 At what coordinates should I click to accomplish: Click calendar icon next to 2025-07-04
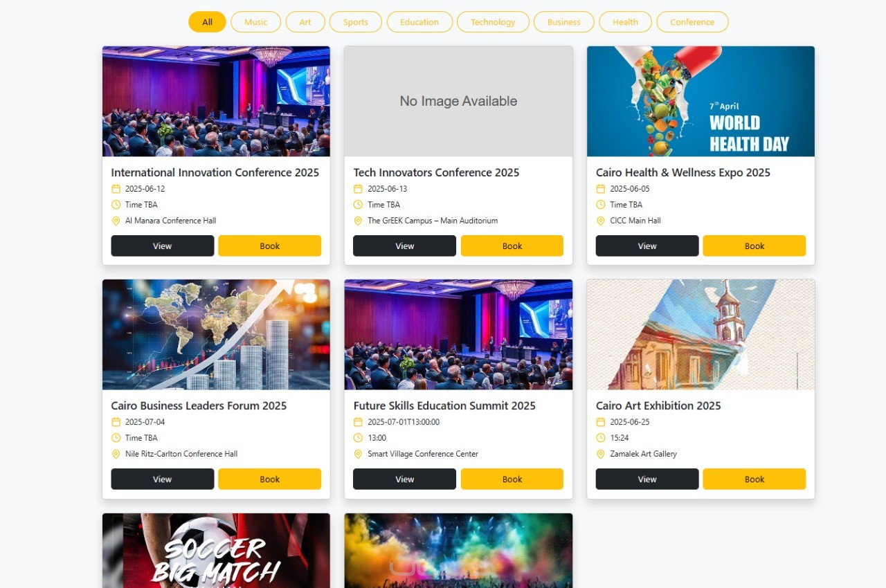(116, 422)
